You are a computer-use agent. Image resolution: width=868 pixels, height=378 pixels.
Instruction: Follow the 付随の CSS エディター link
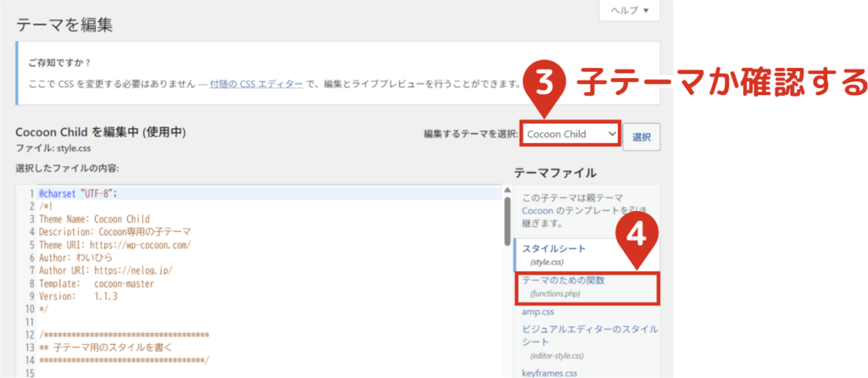258,83
